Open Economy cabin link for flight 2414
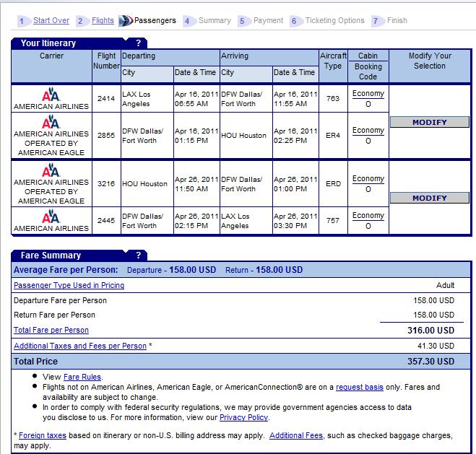This screenshot has width=476, height=454. (368, 94)
